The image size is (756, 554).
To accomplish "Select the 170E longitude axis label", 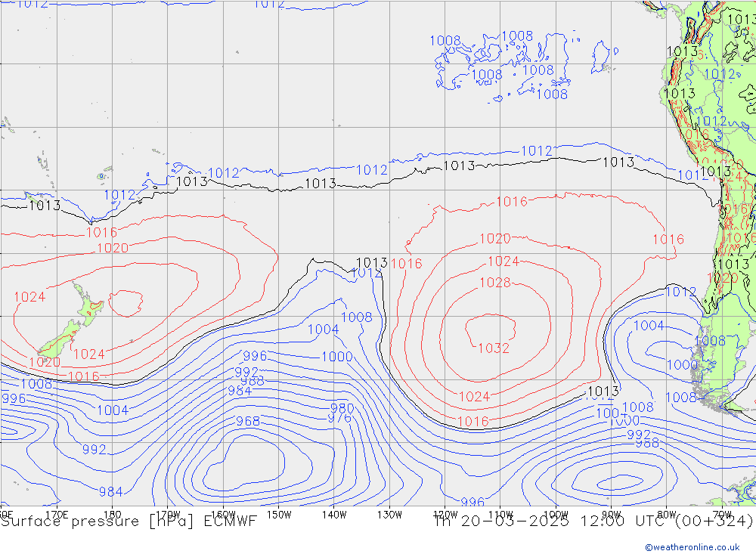I will click(57, 515).
